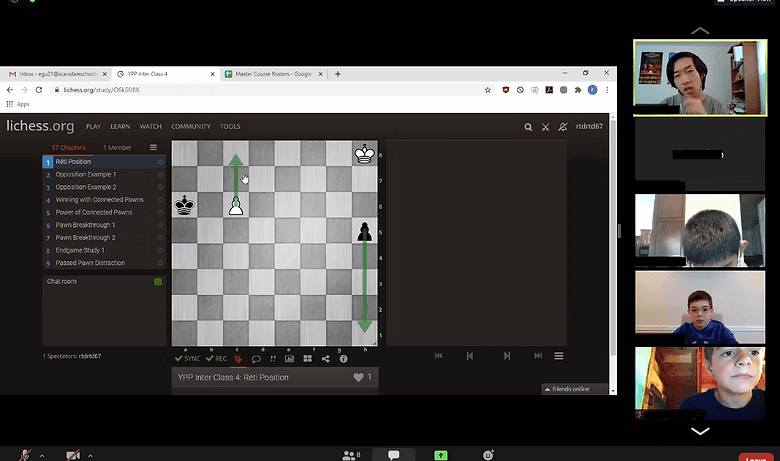
Task: Open settings gear for Passed Pawn Distraction
Action: coord(160,263)
